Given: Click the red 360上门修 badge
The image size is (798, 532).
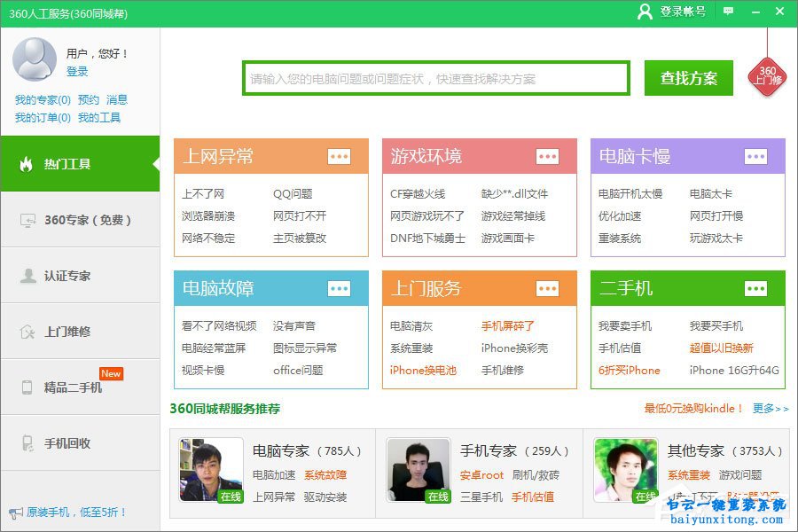Looking at the screenshot, I should (766, 75).
